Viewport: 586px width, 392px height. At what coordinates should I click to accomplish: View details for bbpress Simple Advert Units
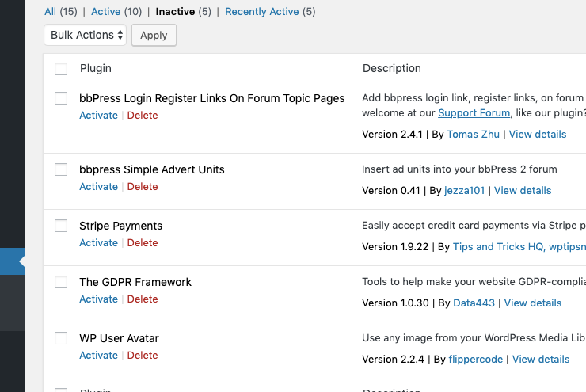click(523, 191)
